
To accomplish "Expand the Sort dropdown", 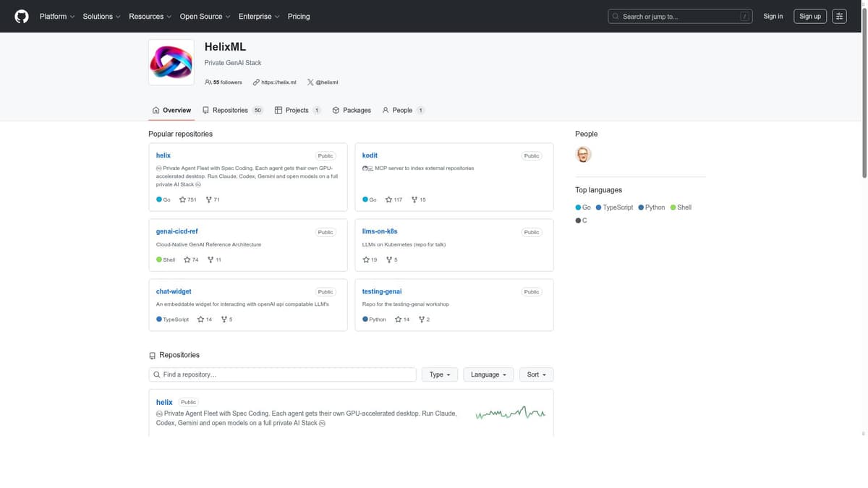I will pyautogui.click(x=536, y=374).
